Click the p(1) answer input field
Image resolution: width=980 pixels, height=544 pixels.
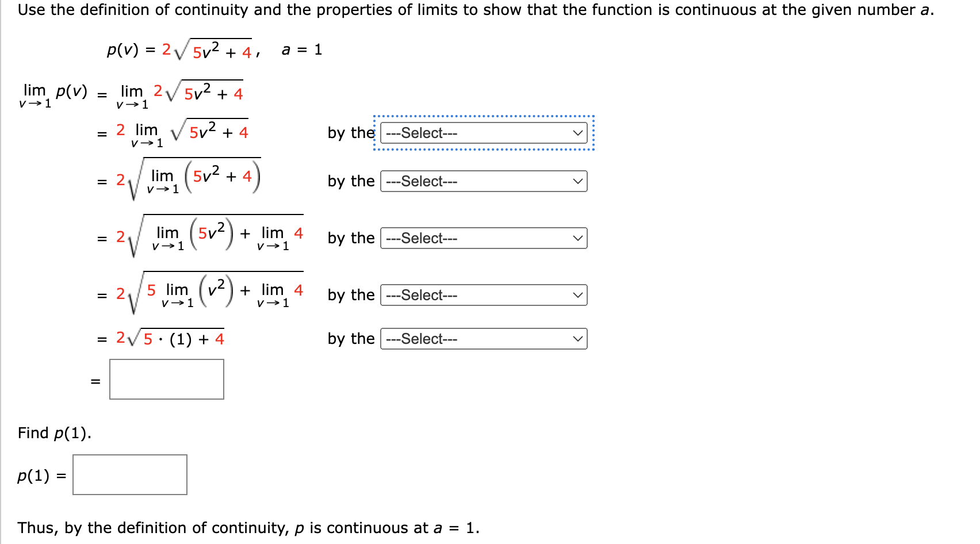pyautogui.click(x=129, y=474)
